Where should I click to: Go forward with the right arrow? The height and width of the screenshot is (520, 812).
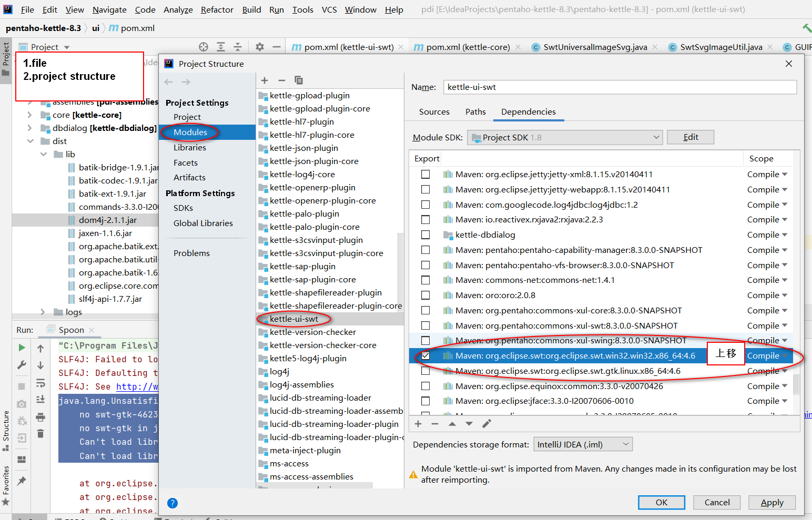186,82
